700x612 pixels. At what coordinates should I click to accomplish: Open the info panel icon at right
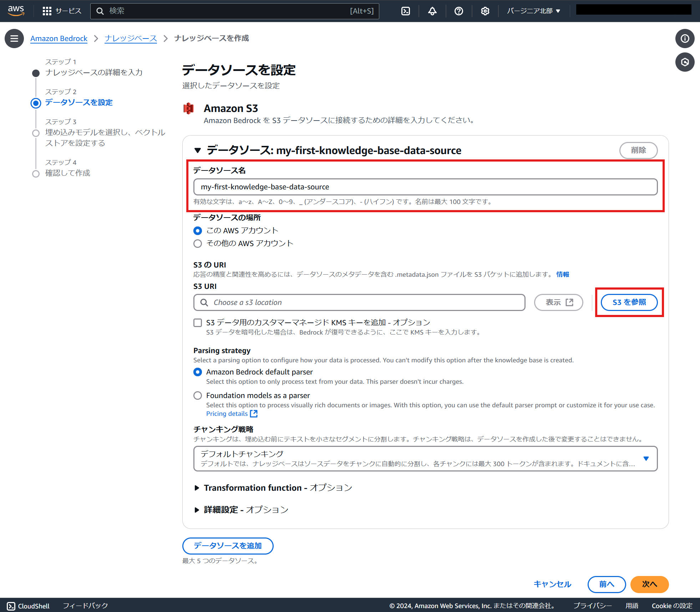click(685, 39)
